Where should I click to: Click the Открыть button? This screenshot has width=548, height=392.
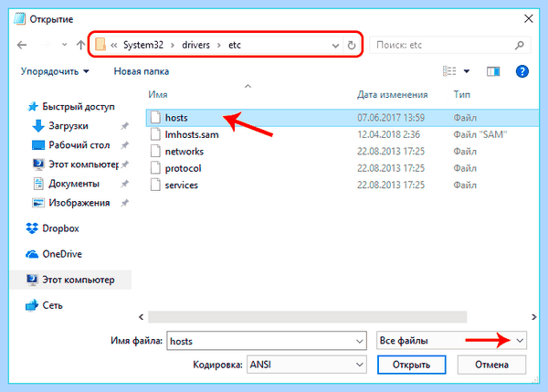coord(411,365)
